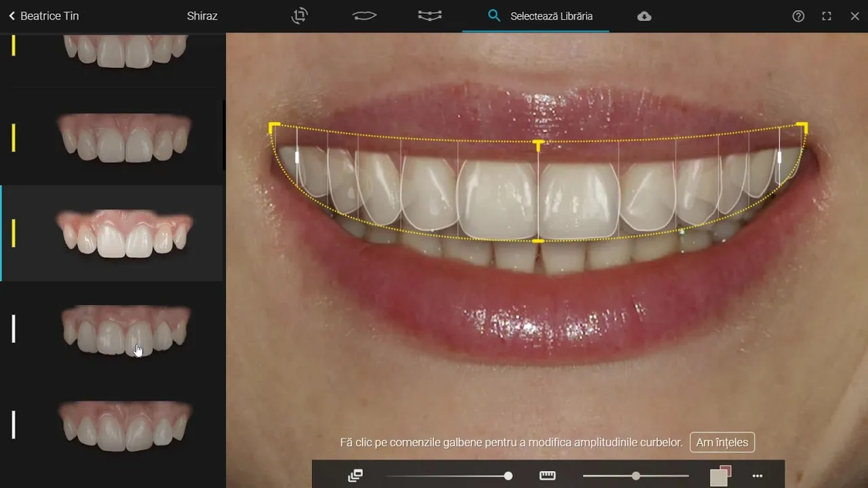Image resolution: width=868 pixels, height=488 pixels.
Task: Click the left white vertical width handle
Action: click(x=297, y=157)
